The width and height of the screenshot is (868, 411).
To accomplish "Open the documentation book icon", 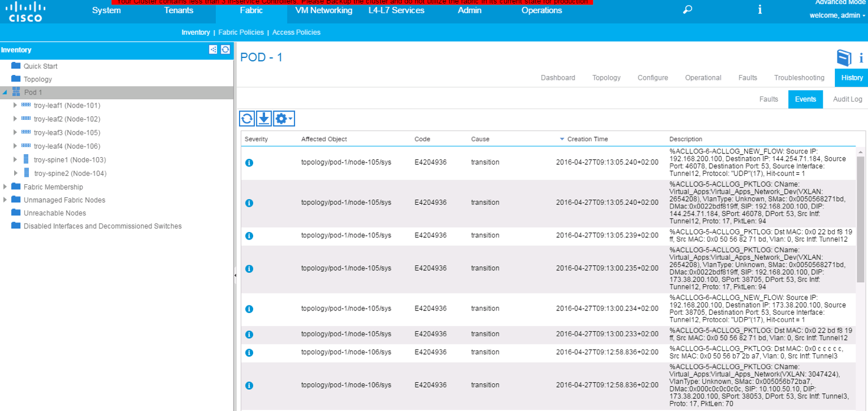I will point(844,57).
